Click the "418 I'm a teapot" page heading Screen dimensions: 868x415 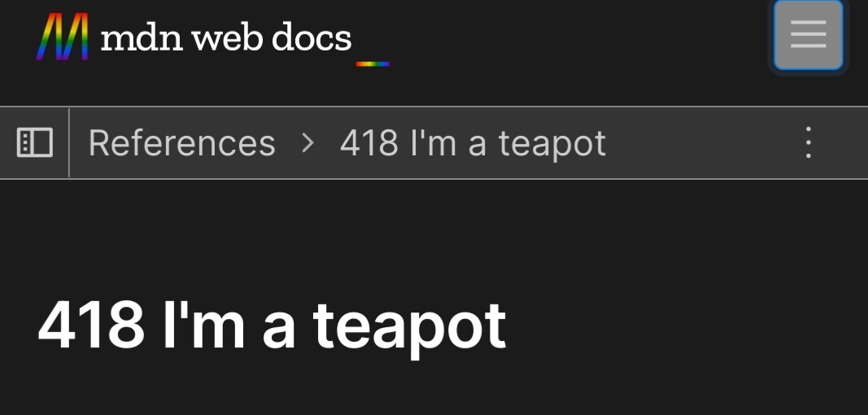click(x=272, y=326)
